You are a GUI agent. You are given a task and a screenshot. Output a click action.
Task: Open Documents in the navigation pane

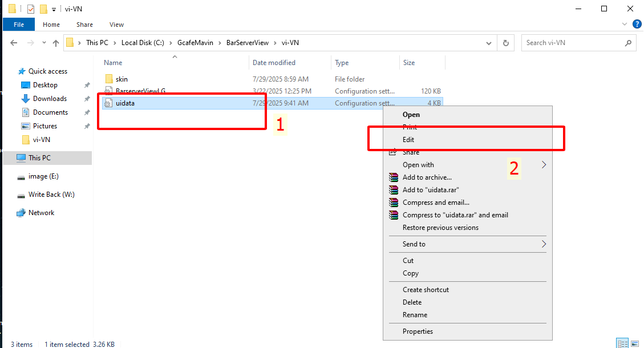[x=50, y=112]
